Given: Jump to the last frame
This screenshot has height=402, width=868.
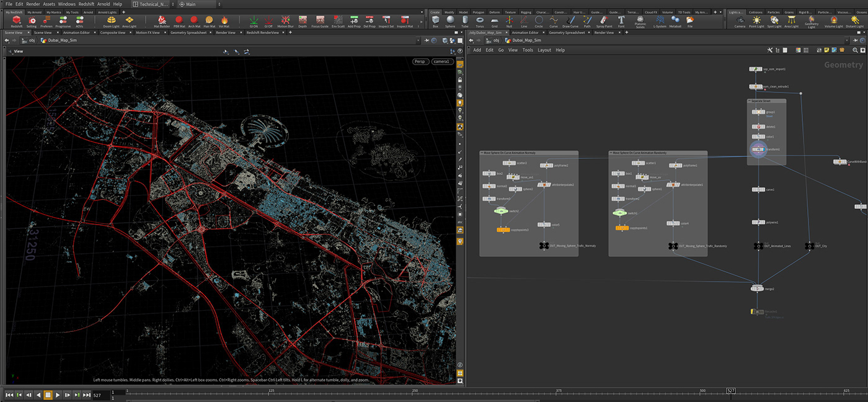Looking at the screenshot, I should [x=87, y=395].
